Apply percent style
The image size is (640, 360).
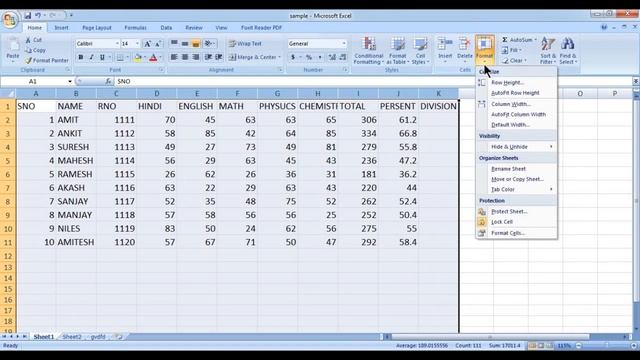(309, 58)
